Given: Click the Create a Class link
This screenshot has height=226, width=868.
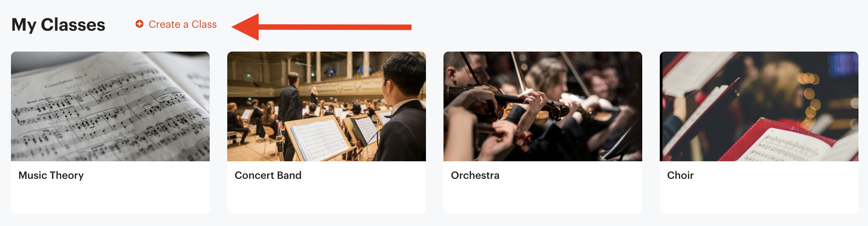Looking at the screenshot, I should pos(182,25).
